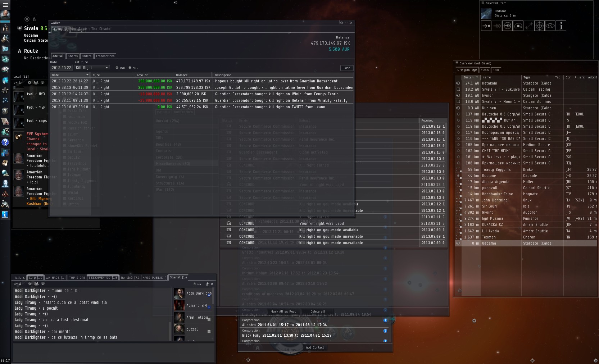Select the AUR radio button in Wallet
The image size is (599, 364).
click(130, 68)
